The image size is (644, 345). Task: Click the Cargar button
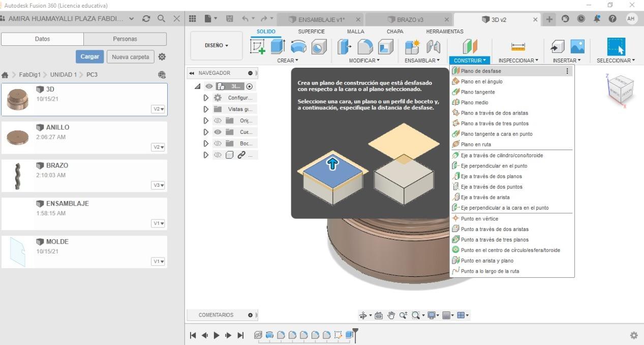pyautogui.click(x=89, y=56)
